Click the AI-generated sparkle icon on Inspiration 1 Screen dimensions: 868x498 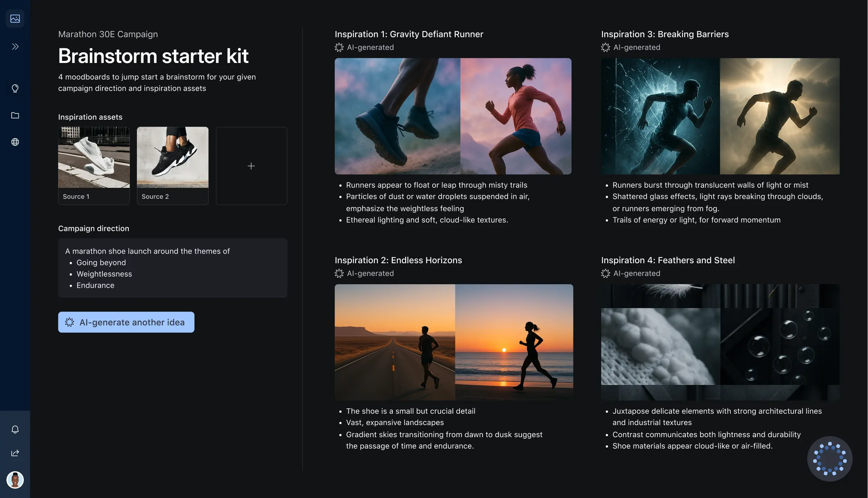(339, 47)
